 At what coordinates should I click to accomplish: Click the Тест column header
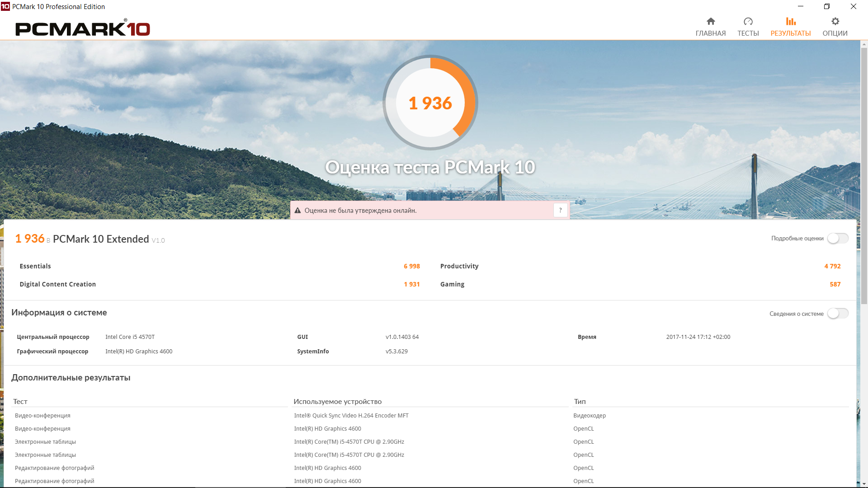pos(20,402)
